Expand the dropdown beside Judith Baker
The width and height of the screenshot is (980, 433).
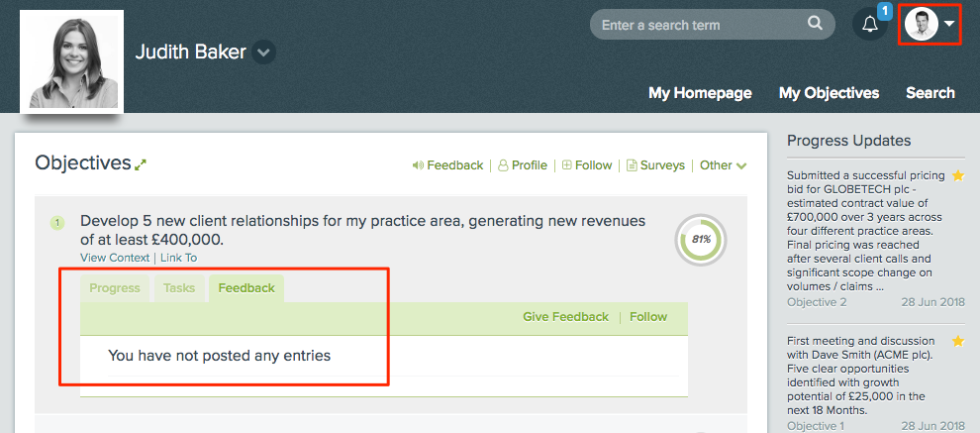263,53
